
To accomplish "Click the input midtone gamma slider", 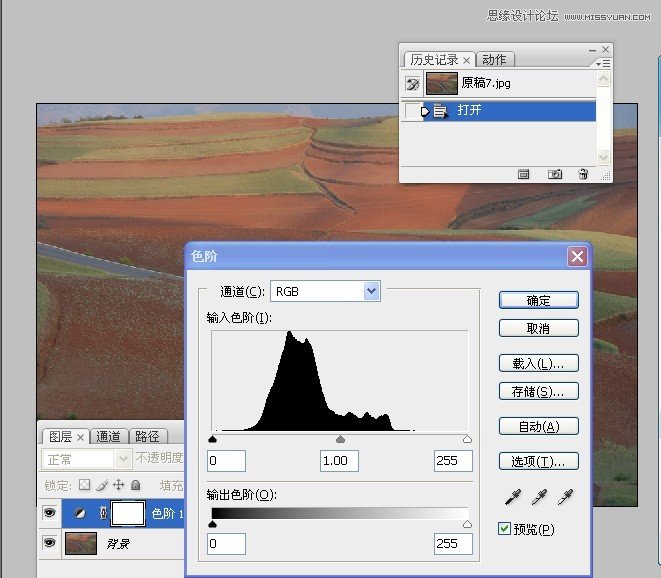I will coord(340,439).
